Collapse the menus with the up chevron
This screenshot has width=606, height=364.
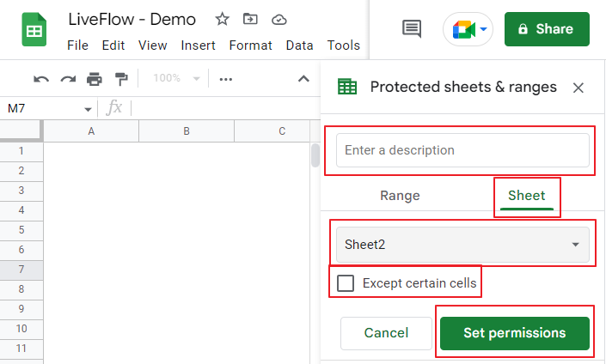pyautogui.click(x=303, y=79)
